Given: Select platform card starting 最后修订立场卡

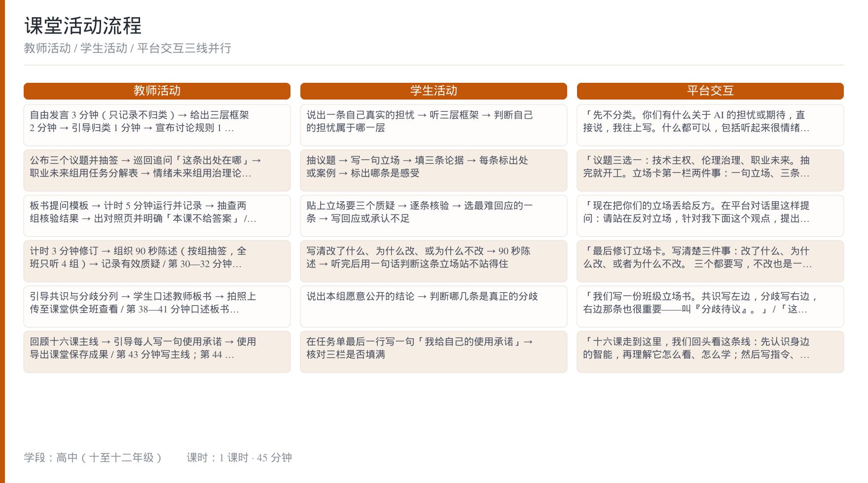Looking at the screenshot, I should coord(710,261).
